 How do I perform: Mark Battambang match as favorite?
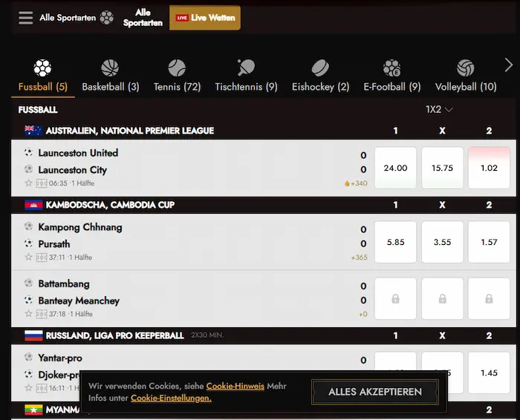tap(29, 314)
